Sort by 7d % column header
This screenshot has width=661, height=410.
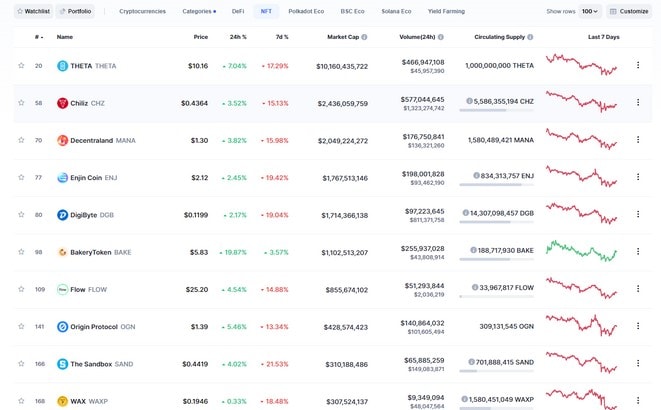click(x=282, y=37)
